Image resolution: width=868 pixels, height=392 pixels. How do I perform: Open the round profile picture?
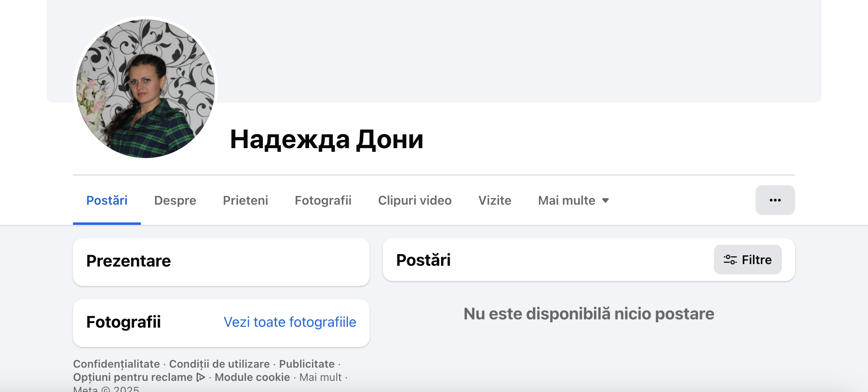[145, 89]
